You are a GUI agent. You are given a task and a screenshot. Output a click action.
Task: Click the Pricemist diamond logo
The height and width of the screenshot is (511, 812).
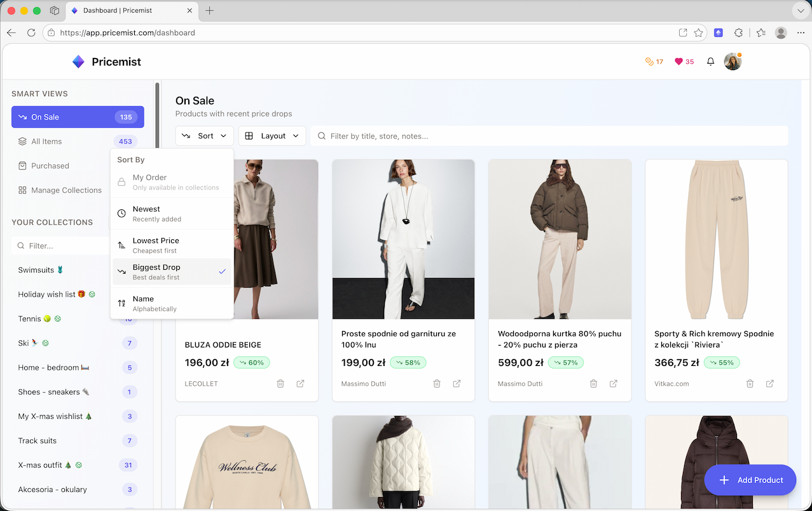(x=78, y=61)
